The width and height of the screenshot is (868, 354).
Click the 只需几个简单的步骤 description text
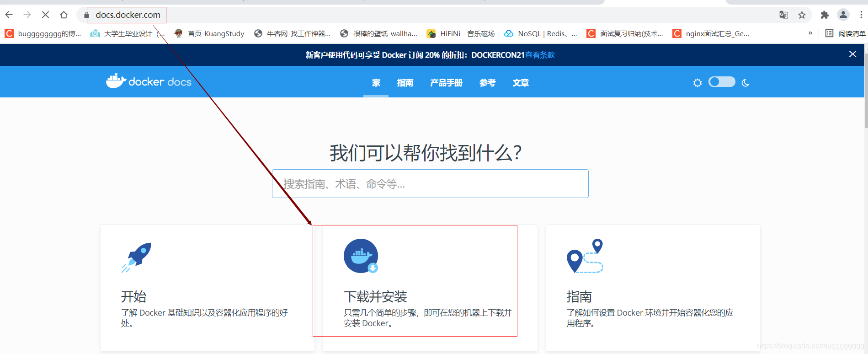click(x=428, y=318)
